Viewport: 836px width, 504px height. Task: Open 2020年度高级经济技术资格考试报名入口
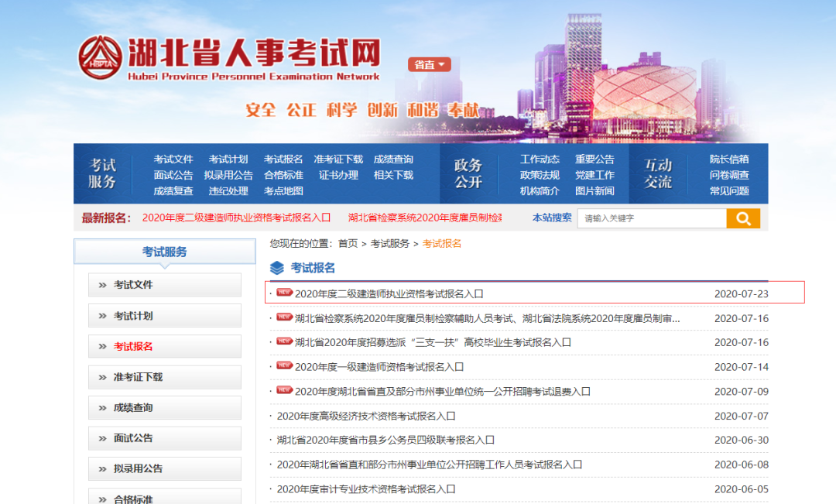coord(366,416)
